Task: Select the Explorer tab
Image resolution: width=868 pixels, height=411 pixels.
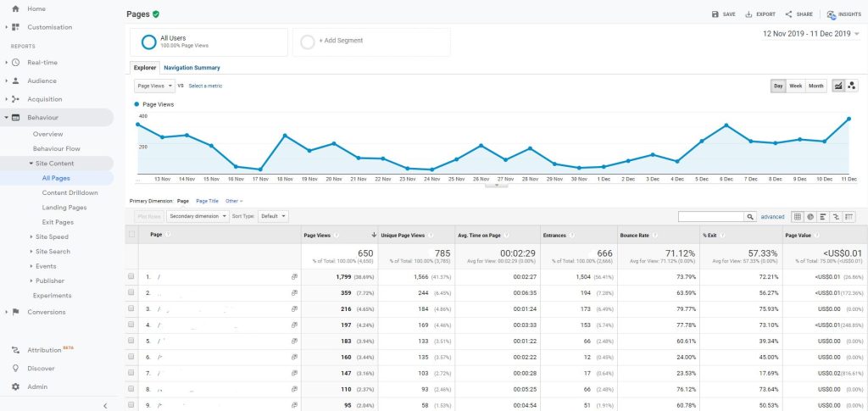Action: tap(145, 68)
